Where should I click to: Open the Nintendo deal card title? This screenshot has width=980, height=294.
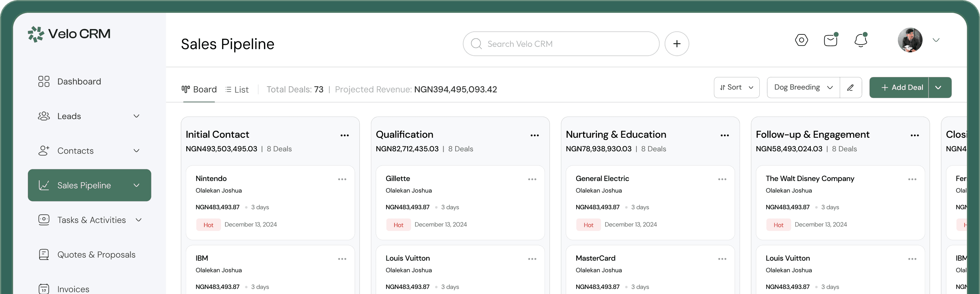coord(211,178)
